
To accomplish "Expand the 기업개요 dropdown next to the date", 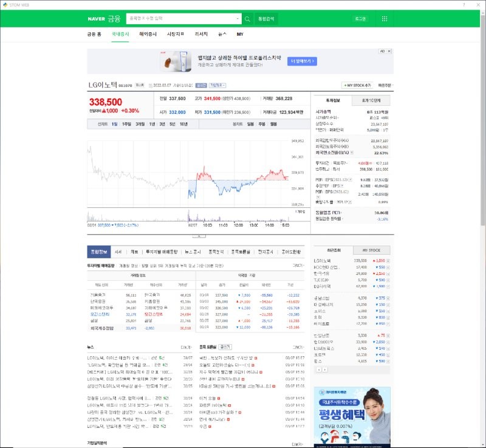I will (x=217, y=86).
